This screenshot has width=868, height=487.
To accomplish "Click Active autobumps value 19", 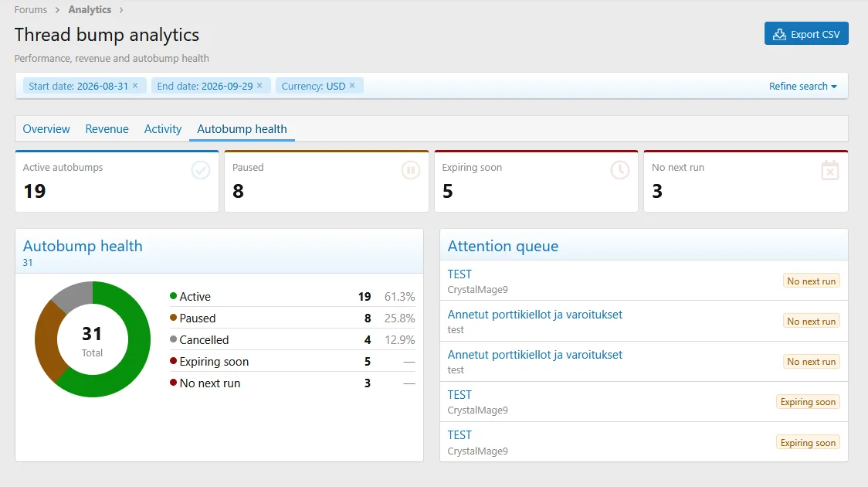I will click(x=34, y=191).
